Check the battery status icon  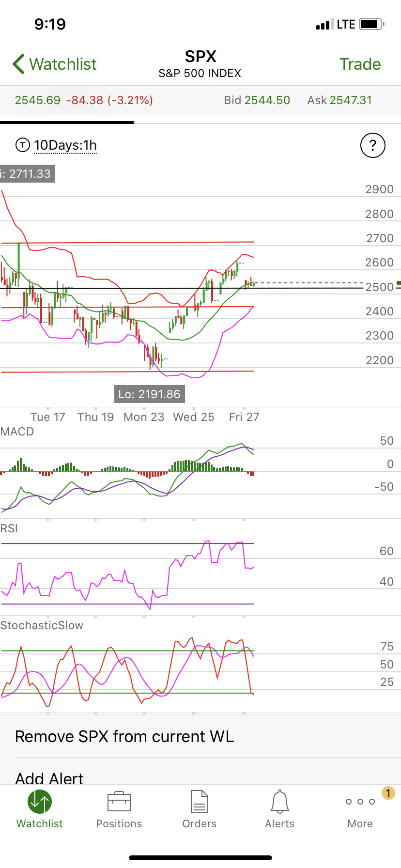pyautogui.click(x=372, y=24)
